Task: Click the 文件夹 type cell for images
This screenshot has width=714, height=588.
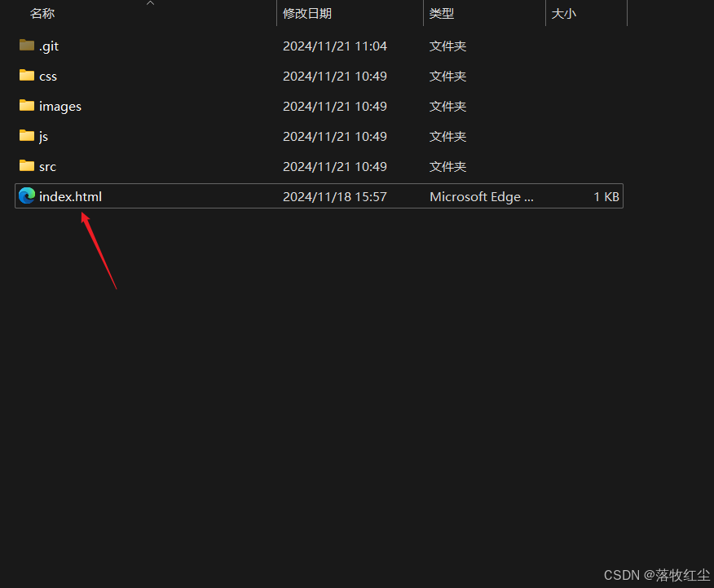Action: pyautogui.click(x=447, y=106)
